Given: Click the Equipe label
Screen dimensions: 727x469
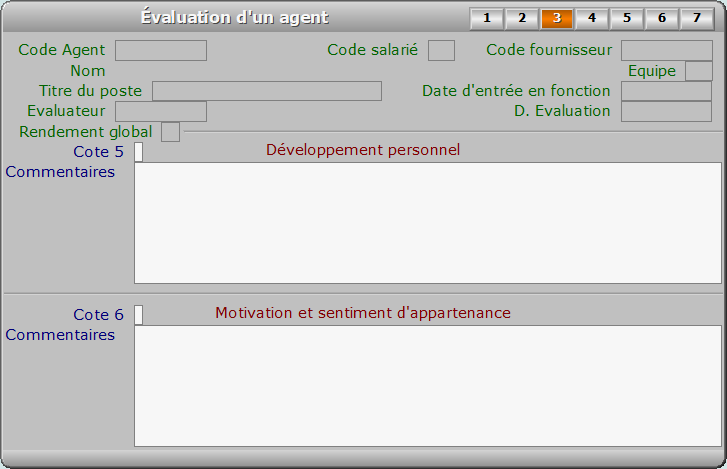Looking at the screenshot, I should pyautogui.click(x=652, y=71).
